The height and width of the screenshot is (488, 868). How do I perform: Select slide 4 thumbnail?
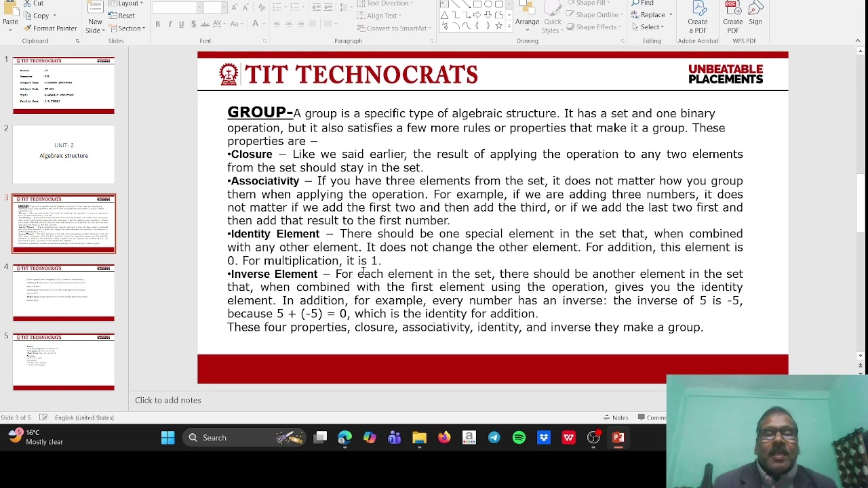[64, 293]
